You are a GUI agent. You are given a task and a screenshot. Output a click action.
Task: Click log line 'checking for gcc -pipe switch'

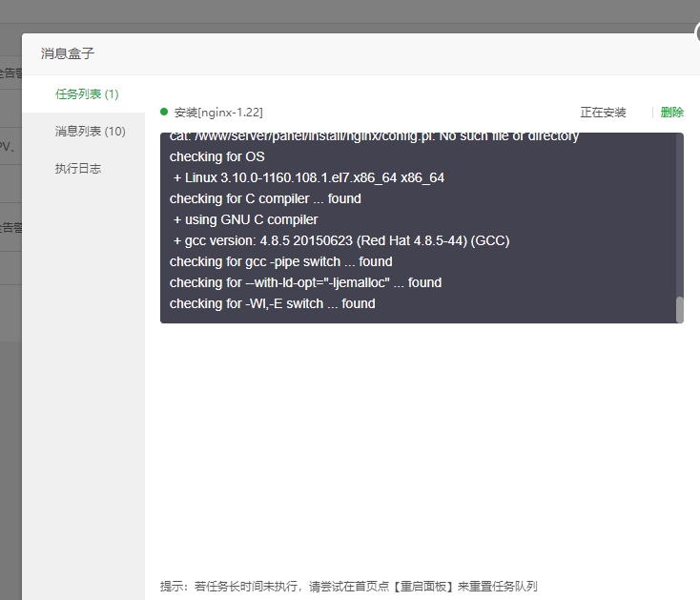coord(280,261)
